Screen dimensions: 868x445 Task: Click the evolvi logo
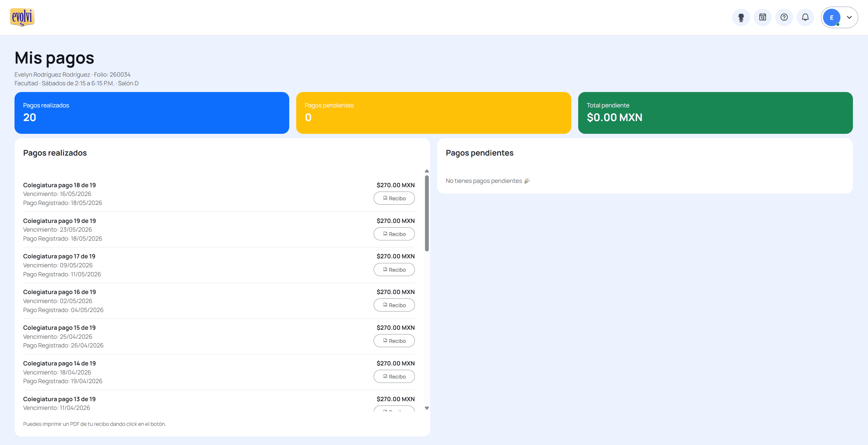coord(22,17)
